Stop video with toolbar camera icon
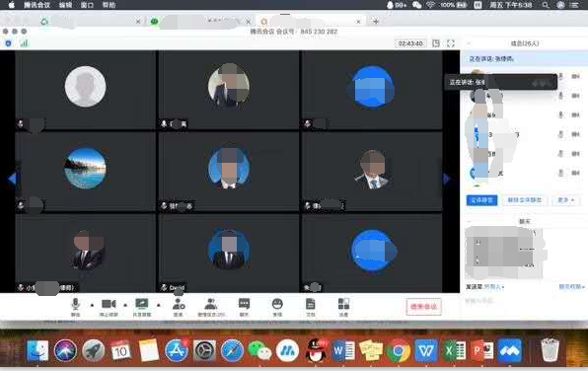 tap(109, 304)
